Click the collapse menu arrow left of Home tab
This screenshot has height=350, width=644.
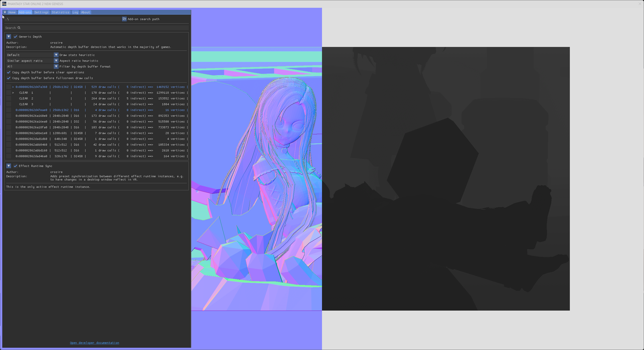tap(5, 12)
